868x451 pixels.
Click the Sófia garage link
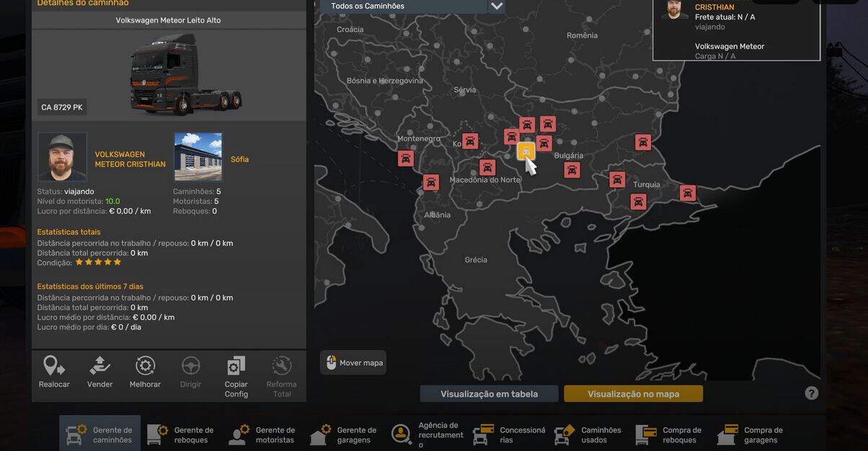pos(239,159)
